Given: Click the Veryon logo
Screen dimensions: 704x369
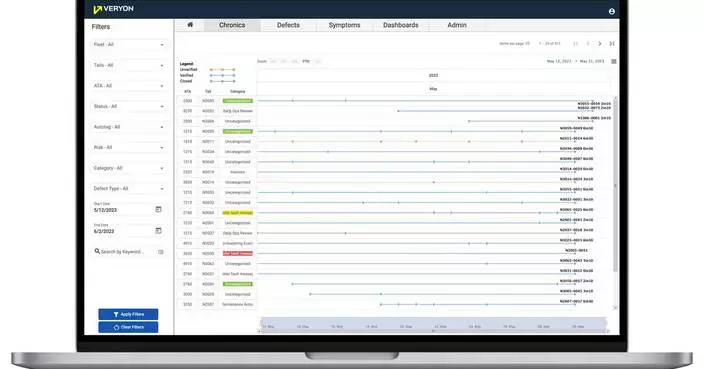Looking at the screenshot, I should 113,9.
